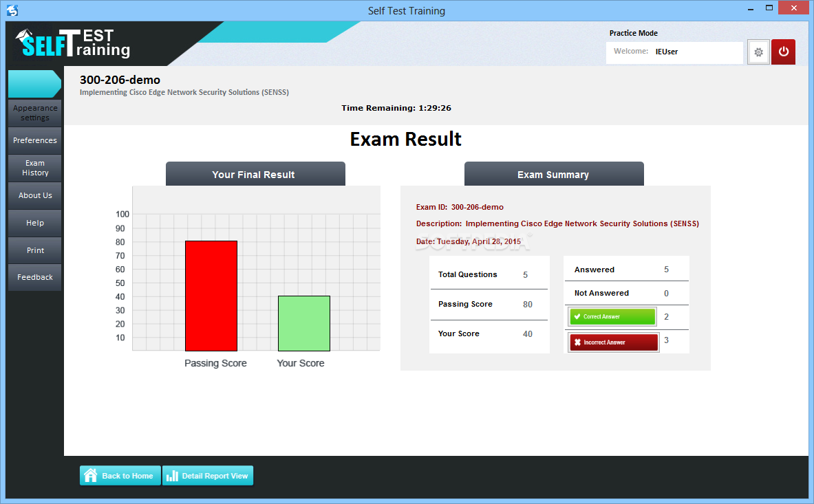
Task: Click the Exam Result heading
Action: pyautogui.click(x=405, y=139)
